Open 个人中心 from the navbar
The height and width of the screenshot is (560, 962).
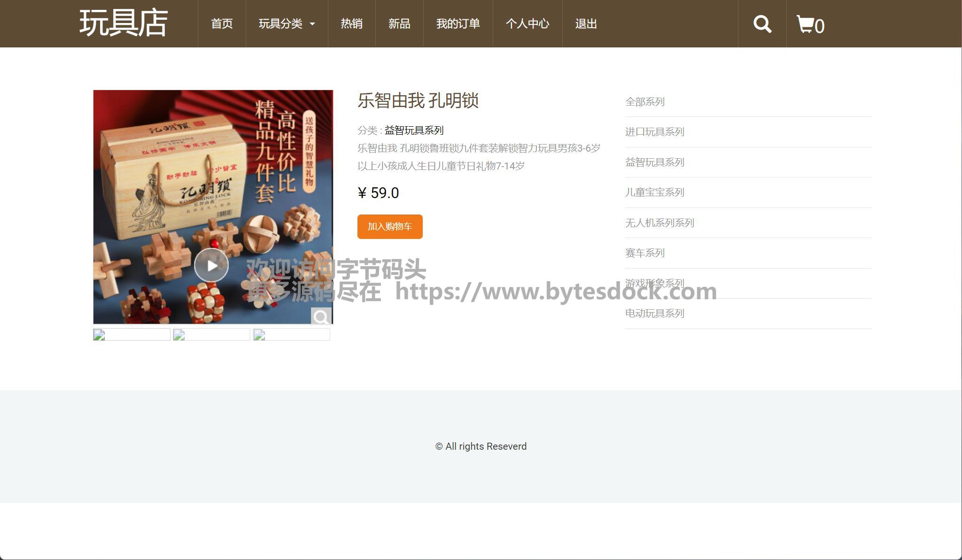pos(528,24)
